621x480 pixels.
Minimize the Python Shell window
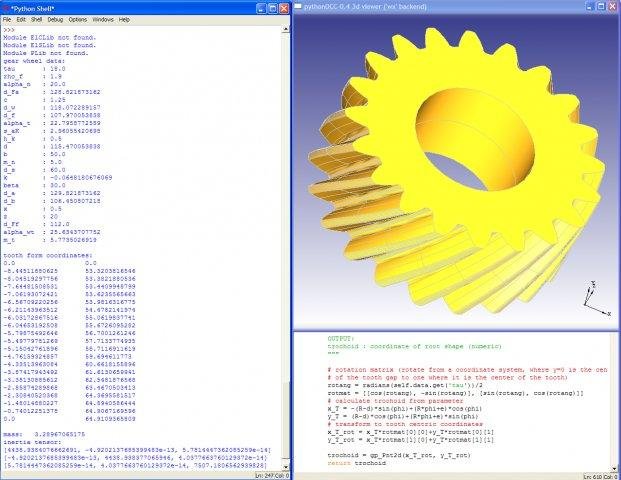point(261,8)
